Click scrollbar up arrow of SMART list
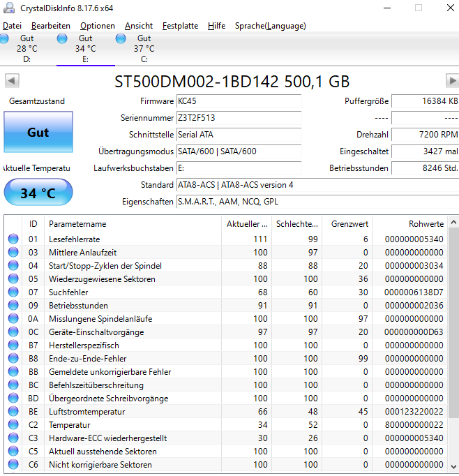459x476 pixels. pos(453,223)
